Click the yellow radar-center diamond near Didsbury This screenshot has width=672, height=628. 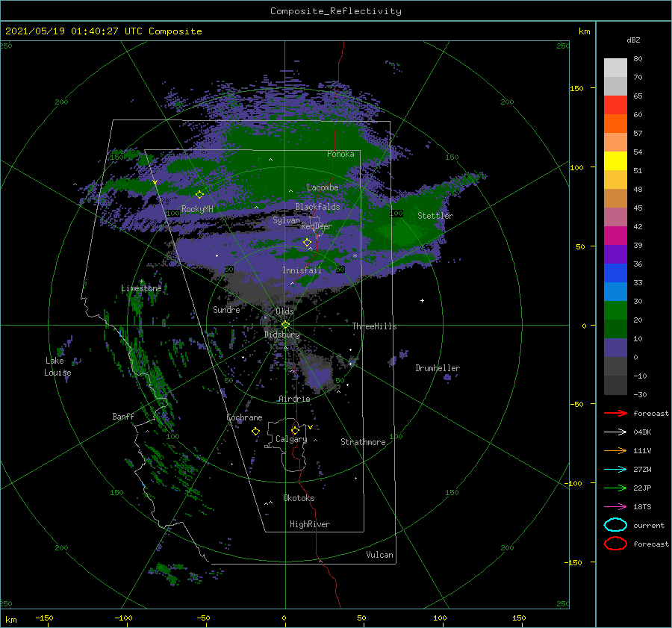(285, 325)
